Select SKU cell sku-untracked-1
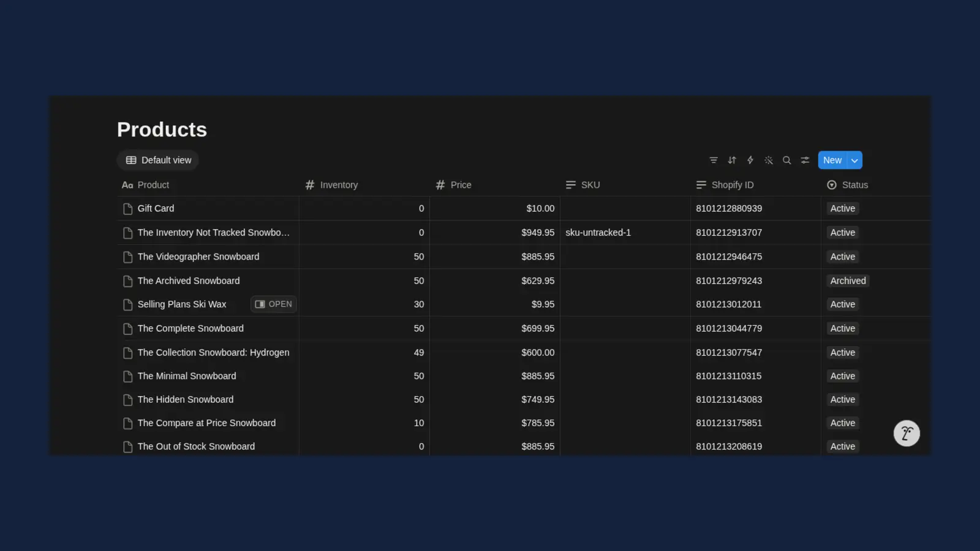Viewport: 980px width, 551px height. (625, 233)
